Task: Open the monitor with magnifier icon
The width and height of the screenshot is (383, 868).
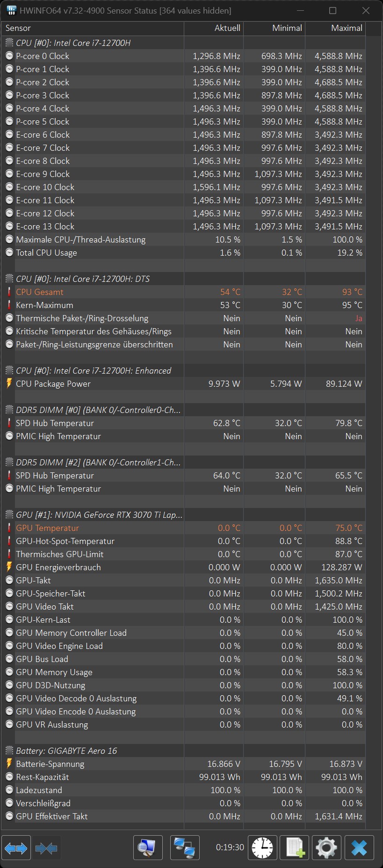Action: (148, 847)
